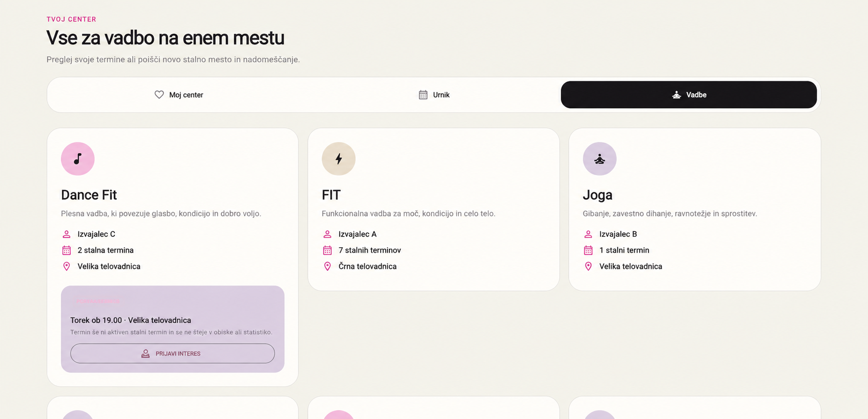868x419 pixels.
Task: Click the text Izvajalec C
Action: point(97,234)
